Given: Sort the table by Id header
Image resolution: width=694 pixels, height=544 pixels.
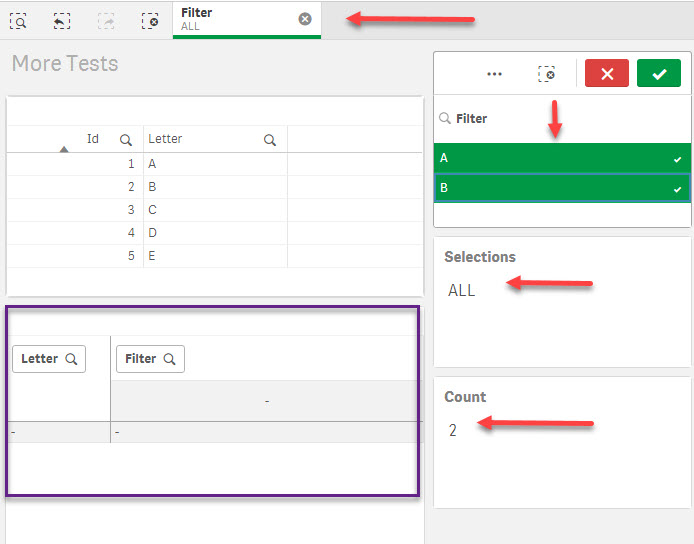Looking at the screenshot, I should tap(93, 139).
